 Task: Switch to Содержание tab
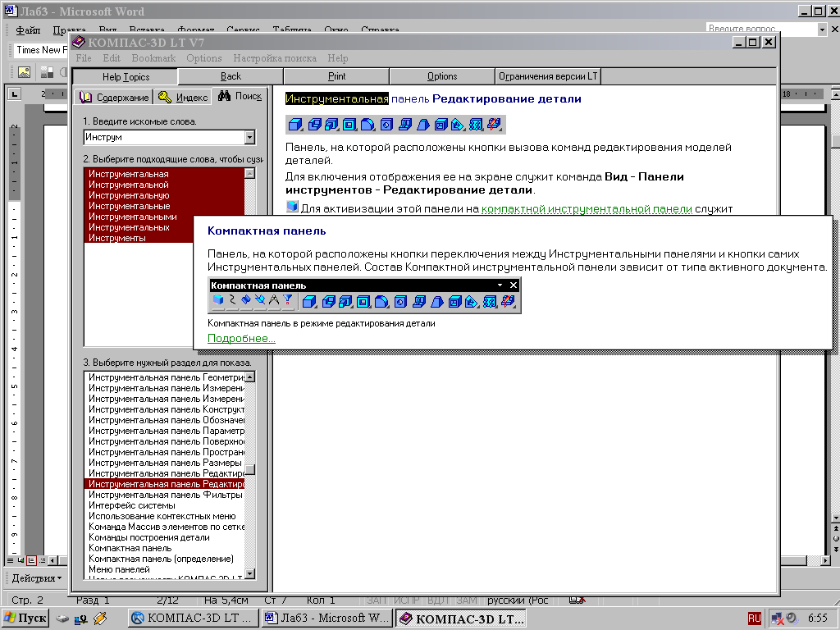113,97
